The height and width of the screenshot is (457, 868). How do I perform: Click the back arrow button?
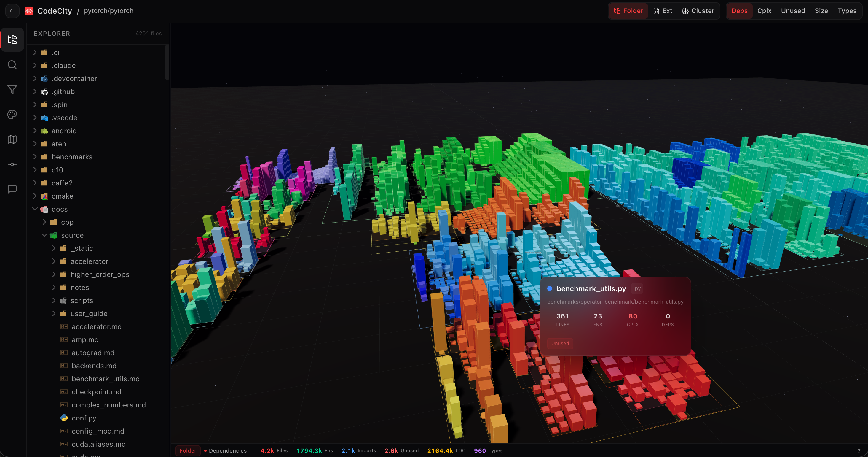point(12,11)
